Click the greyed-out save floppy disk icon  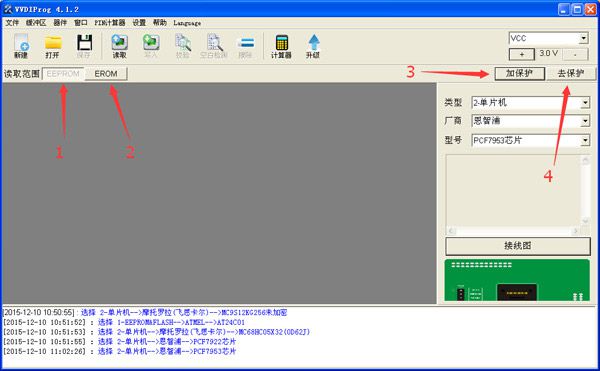pos(84,46)
